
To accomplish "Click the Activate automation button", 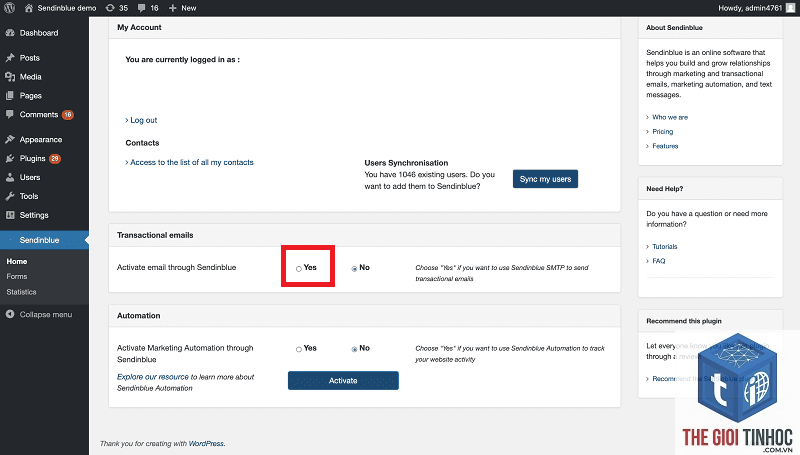I will click(x=343, y=381).
